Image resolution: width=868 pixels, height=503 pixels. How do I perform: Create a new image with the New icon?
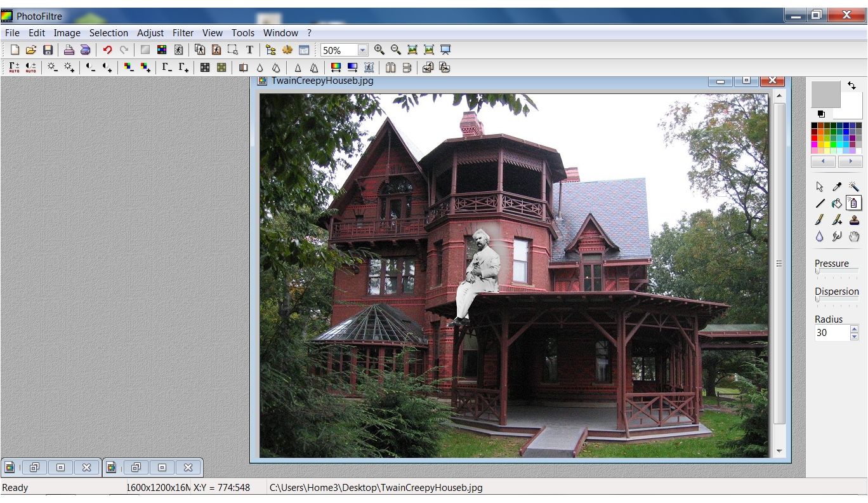pyautogui.click(x=15, y=50)
